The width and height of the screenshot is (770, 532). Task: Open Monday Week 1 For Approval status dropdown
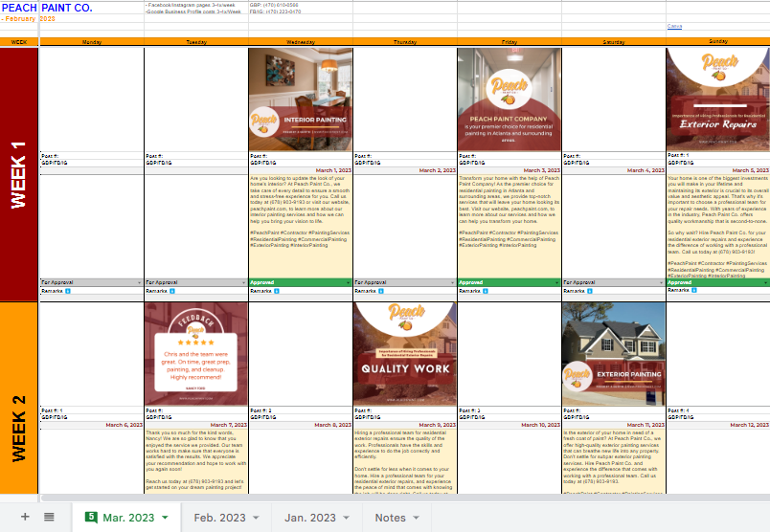140,282
